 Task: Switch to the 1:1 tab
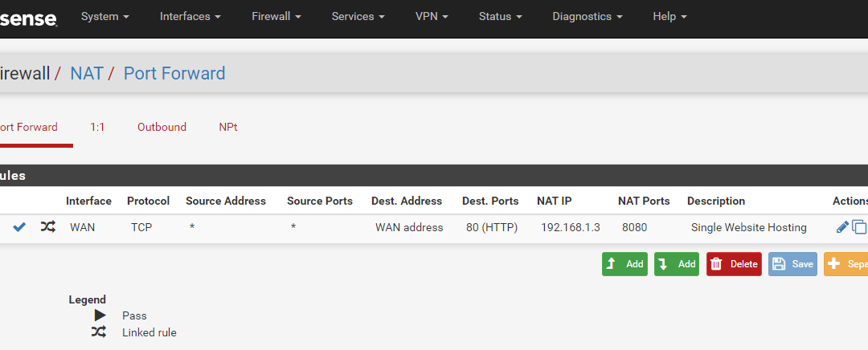click(x=97, y=127)
